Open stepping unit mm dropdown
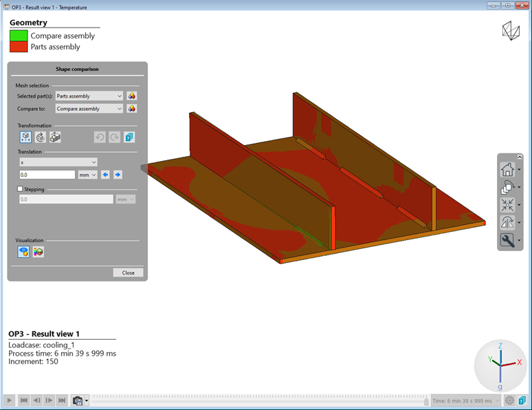The width and height of the screenshot is (532, 410). (126, 199)
